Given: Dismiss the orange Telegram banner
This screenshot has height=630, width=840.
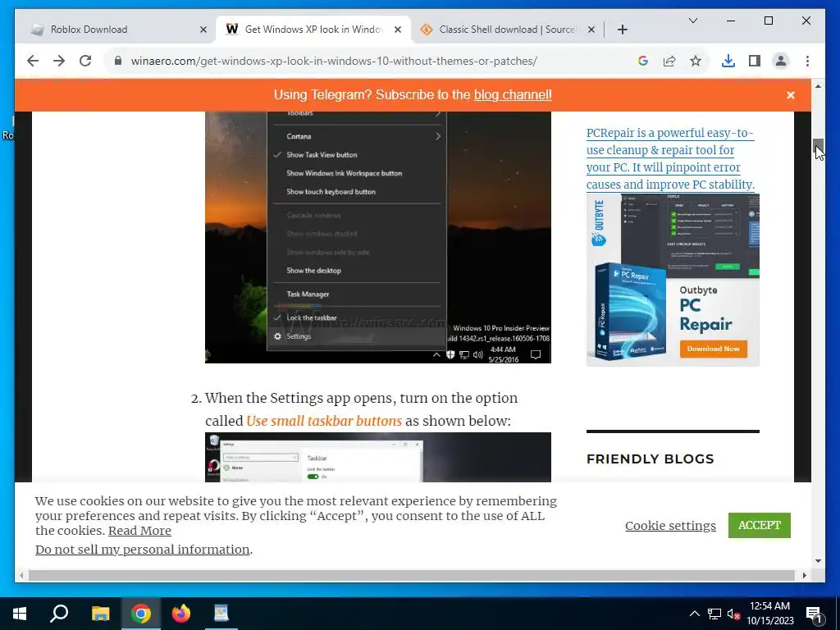Looking at the screenshot, I should 790,95.
